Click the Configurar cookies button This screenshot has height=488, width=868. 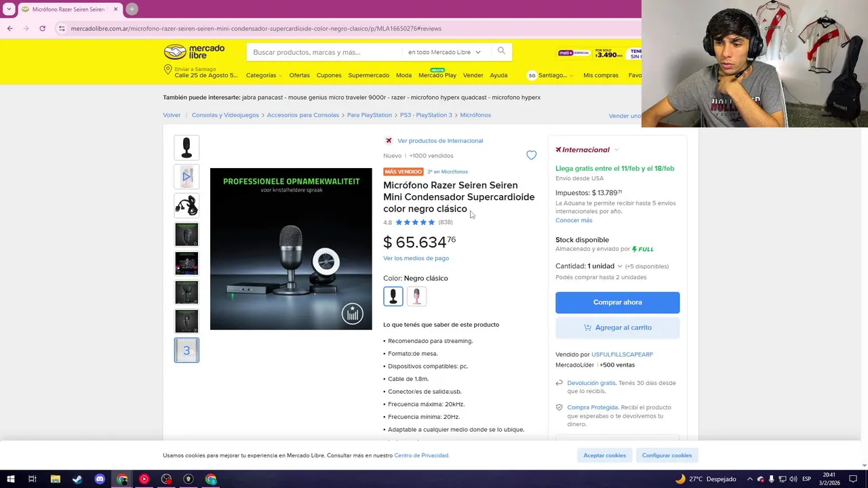click(x=667, y=455)
